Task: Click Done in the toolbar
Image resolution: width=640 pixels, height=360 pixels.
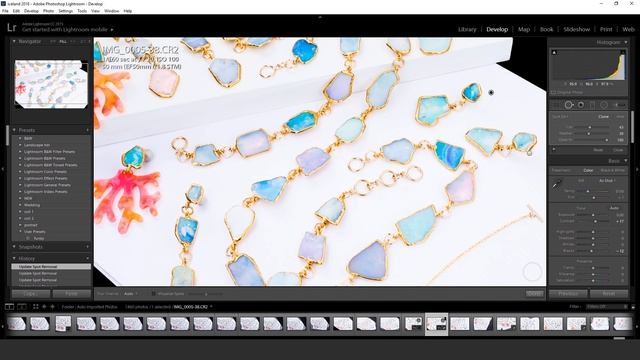Action: (535, 293)
